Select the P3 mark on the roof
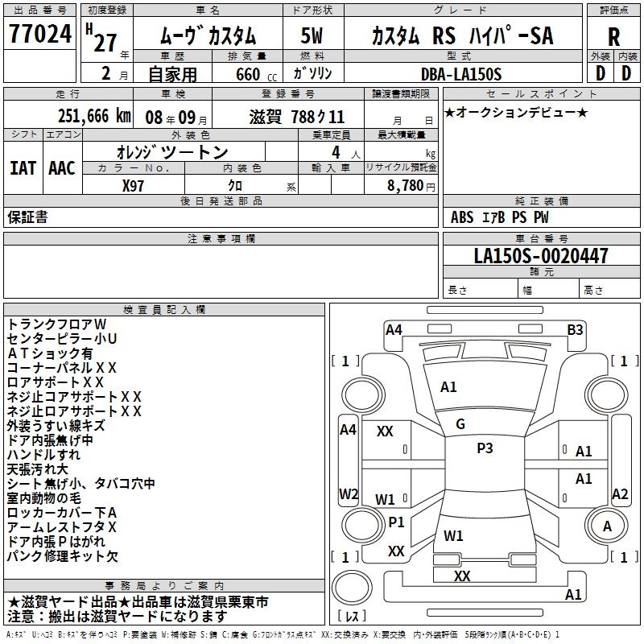 click(485, 448)
